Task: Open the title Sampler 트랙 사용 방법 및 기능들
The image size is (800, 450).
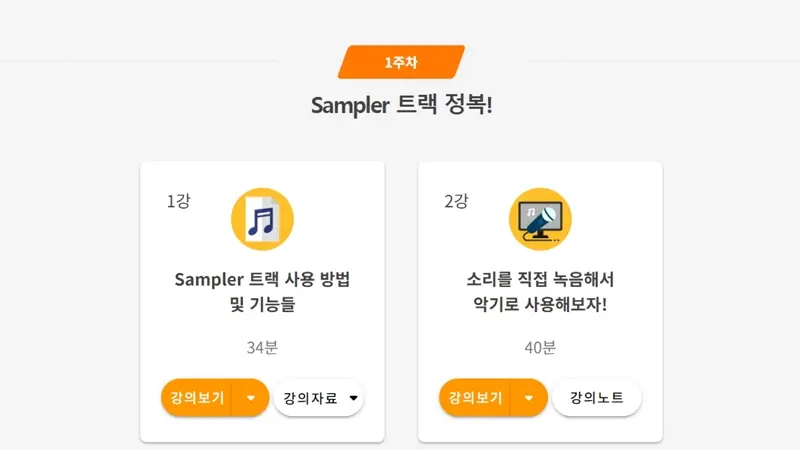Action: coord(262,292)
